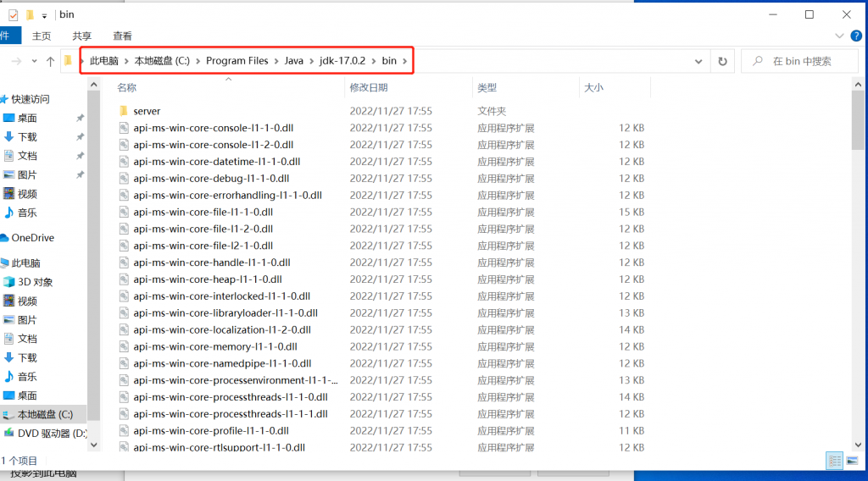Screen dimensions: 868x481
Task: Select api-ms-win-core-profile-l1-1-0.dll
Action: (211, 431)
